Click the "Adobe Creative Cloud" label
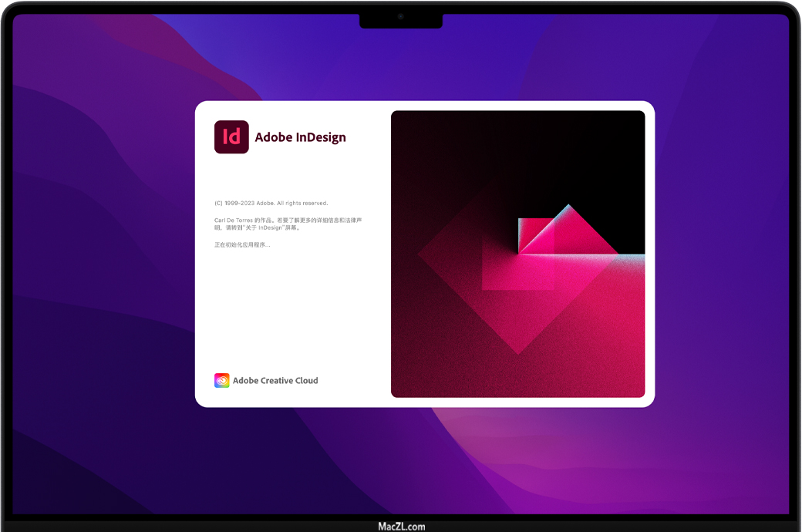 click(x=275, y=380)
